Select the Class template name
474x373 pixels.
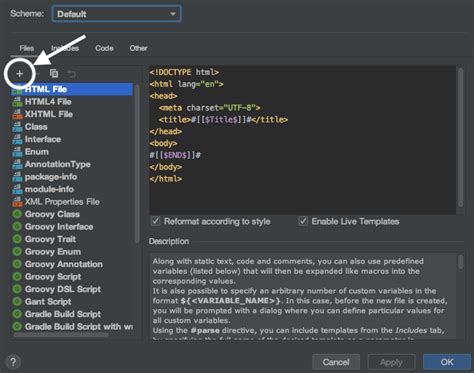36,127
